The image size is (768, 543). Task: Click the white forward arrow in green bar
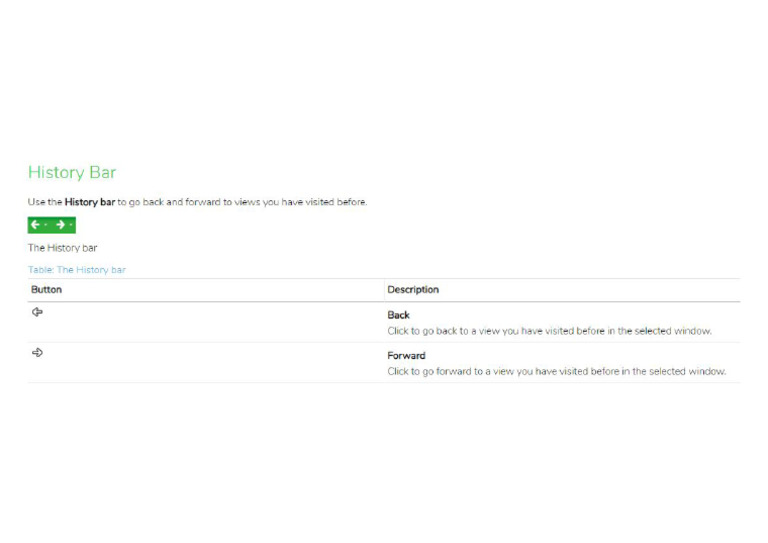pyautogui.click(x=60, y=225)
